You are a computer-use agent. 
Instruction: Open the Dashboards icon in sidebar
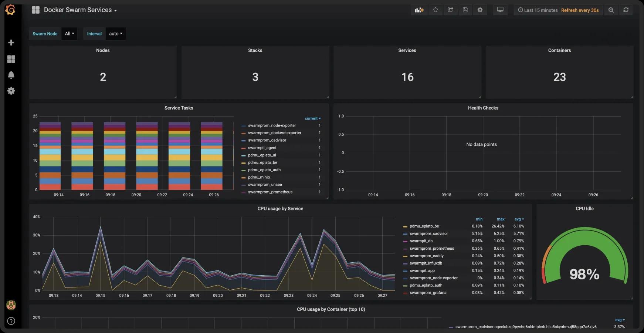pos(11,59)
